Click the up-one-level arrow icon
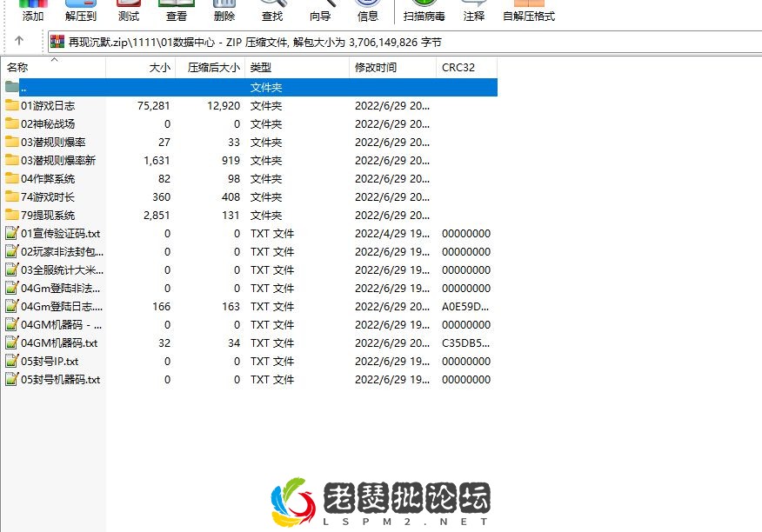Viewport: 762px width, 532px height. tap(19, 40)
